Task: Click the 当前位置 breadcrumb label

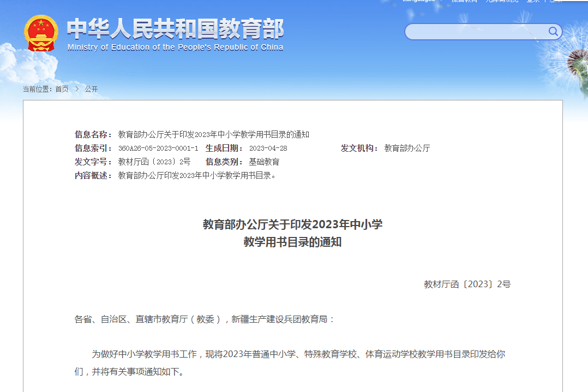Action: [x=38, y=89]
